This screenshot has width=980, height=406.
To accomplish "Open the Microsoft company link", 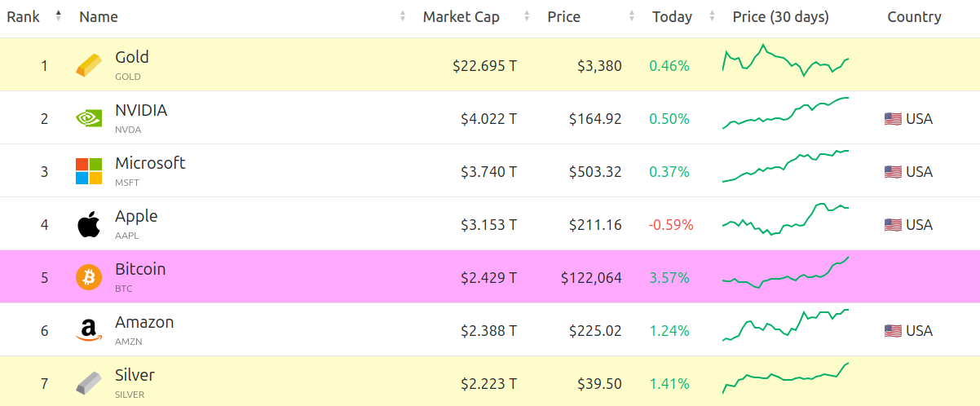I will pyautogui.click(x=150, y=163).
